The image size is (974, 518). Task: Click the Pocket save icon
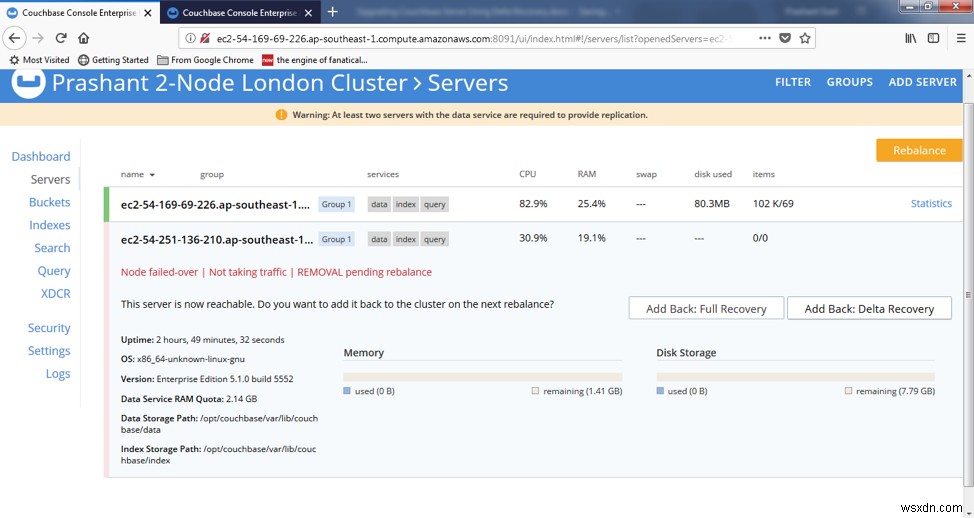click(785, 38)
